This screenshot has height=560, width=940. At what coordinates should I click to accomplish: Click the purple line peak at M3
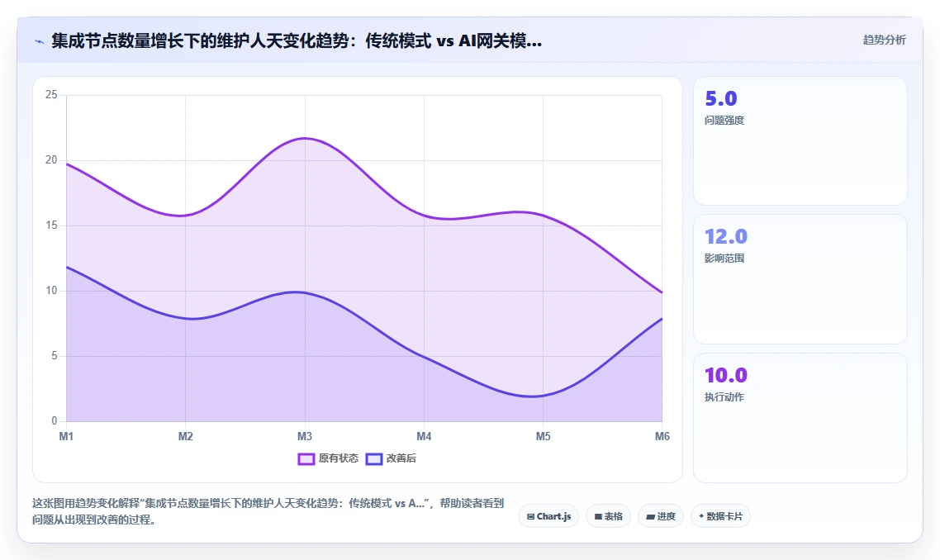pyautogui.click(x=305, y=139)
